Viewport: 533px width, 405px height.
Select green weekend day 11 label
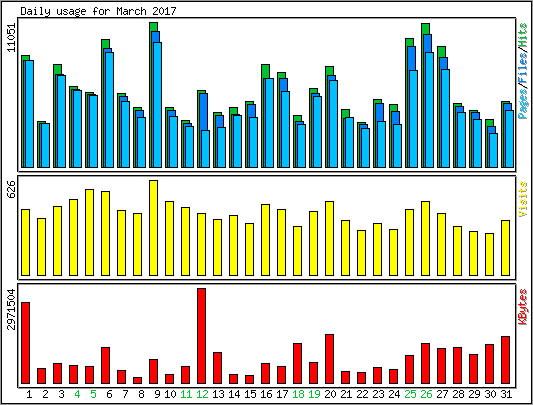pos(186,394)
